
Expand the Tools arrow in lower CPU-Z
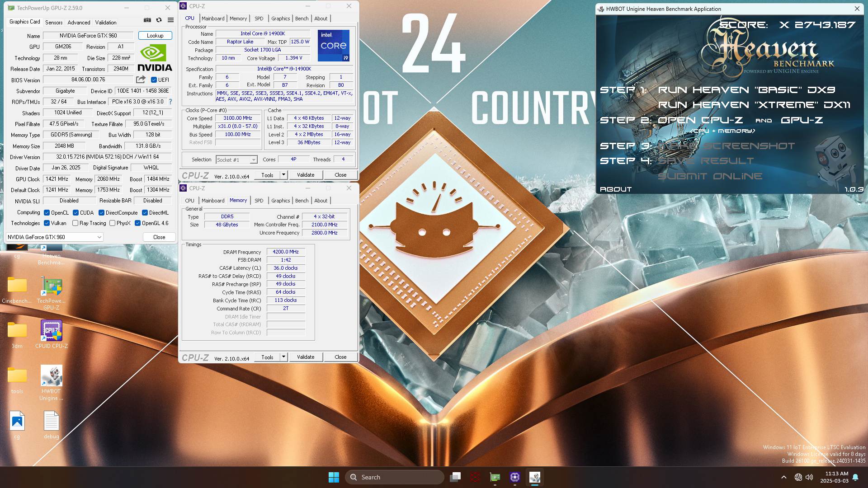[x=283, y=357]
